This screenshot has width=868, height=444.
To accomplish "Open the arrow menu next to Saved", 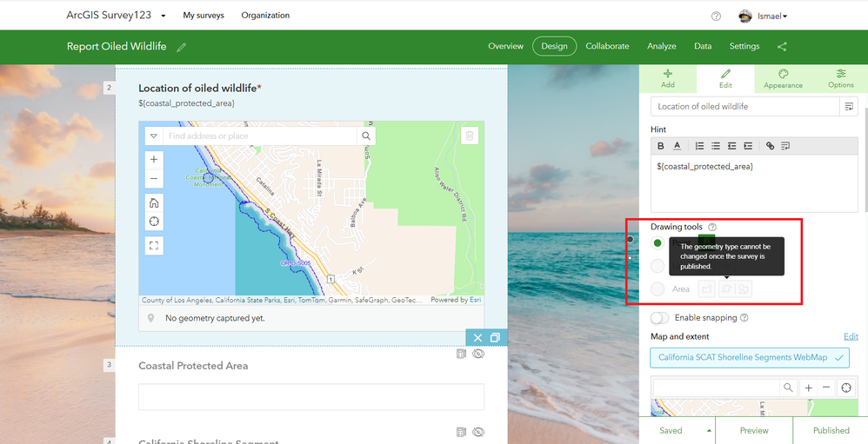I will coord(709,430).
